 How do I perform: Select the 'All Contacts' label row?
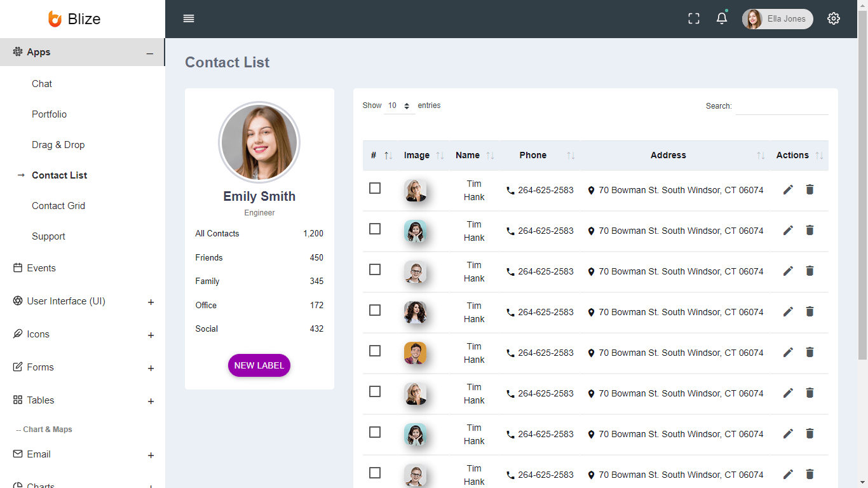click(259, 233)
